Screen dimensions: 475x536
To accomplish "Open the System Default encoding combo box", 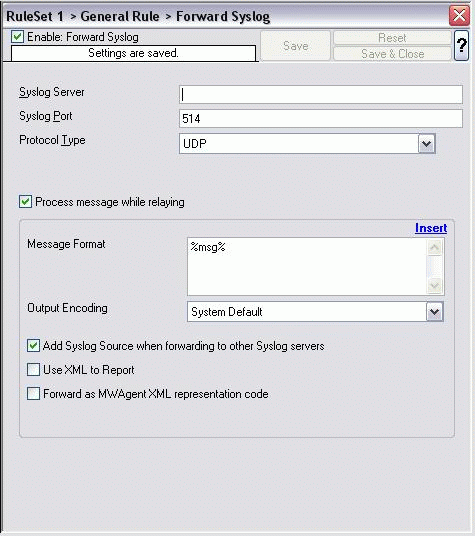I will (315, 311).
